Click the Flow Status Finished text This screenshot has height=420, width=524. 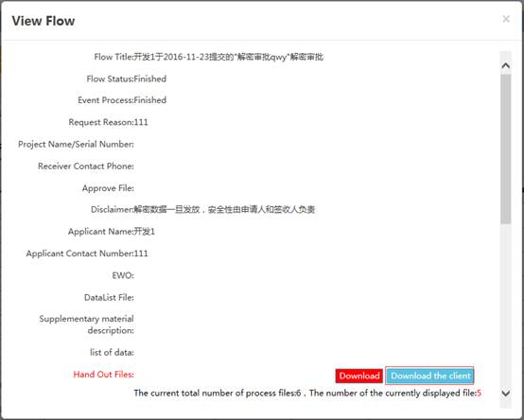click(150, 79)
